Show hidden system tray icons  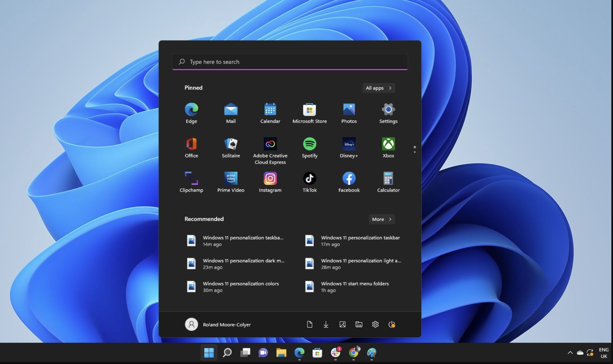tap(570, 353)
